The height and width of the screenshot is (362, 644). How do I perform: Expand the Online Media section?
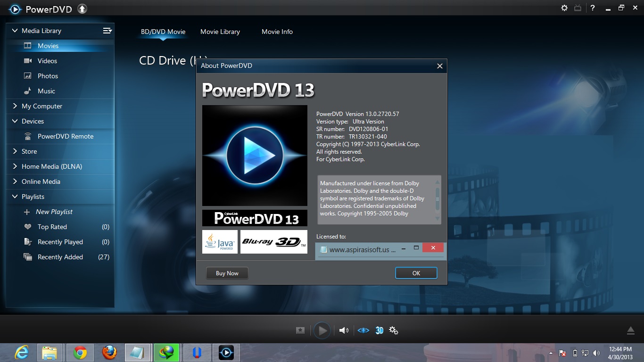click(15, 181)
